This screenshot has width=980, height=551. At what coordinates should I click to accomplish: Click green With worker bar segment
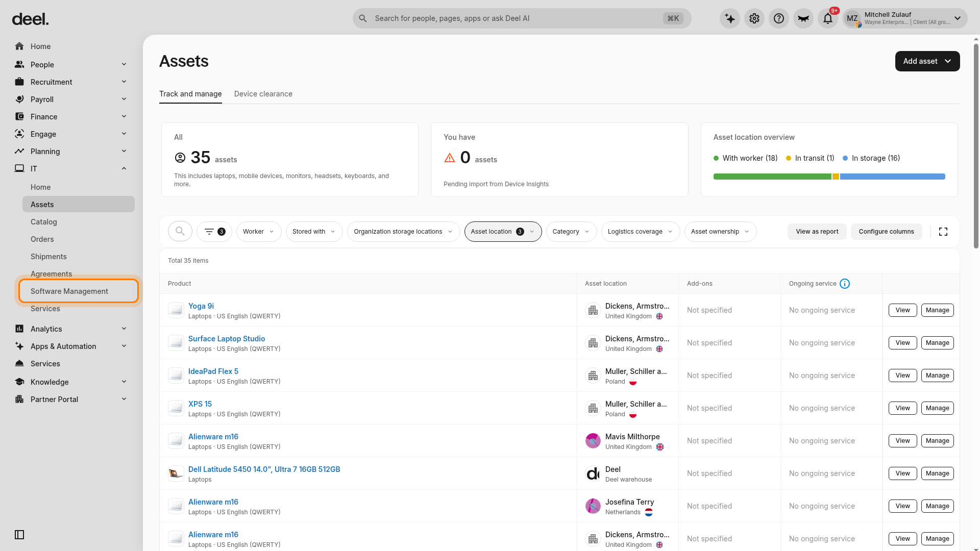772,177
